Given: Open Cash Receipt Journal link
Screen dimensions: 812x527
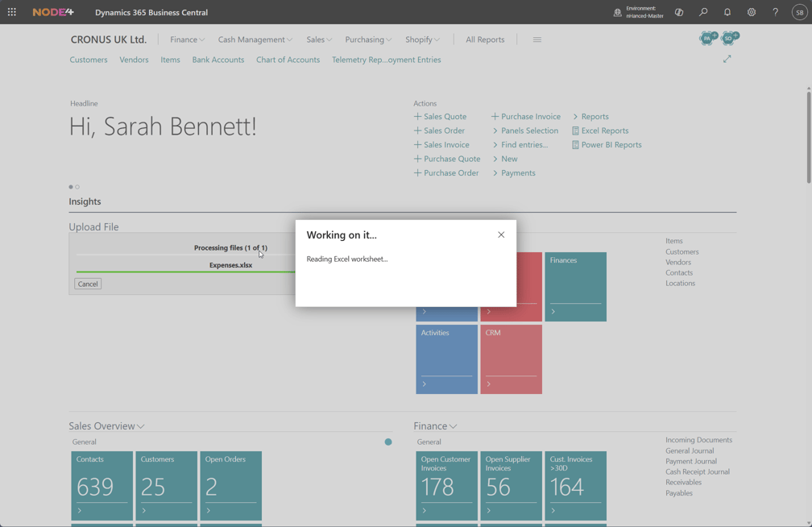Looking at the screenshot, I should (x=697, y=471).
